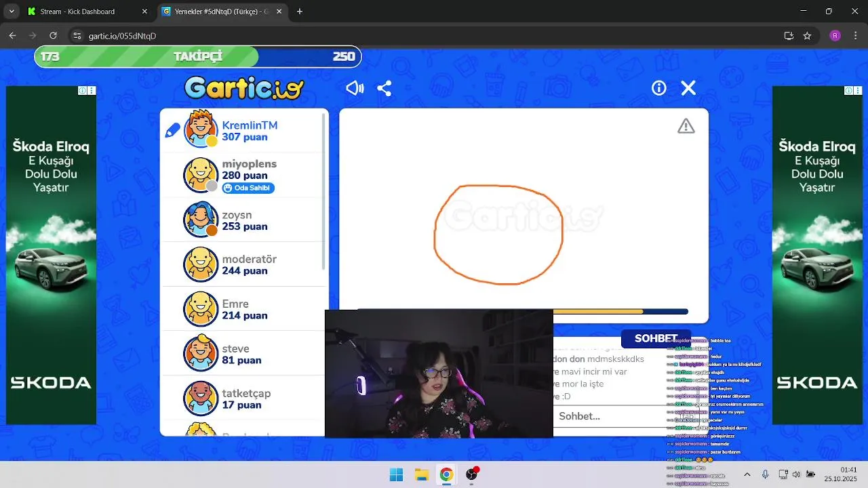Viewport: 868px width, 488px height.
Task: Click the Oda Sahibi badge
Action: pos(248,188)
